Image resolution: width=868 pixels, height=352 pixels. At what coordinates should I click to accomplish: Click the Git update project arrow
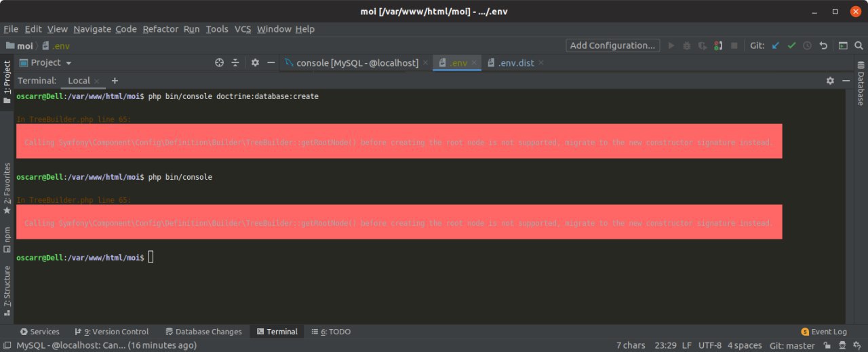(776, 45)
